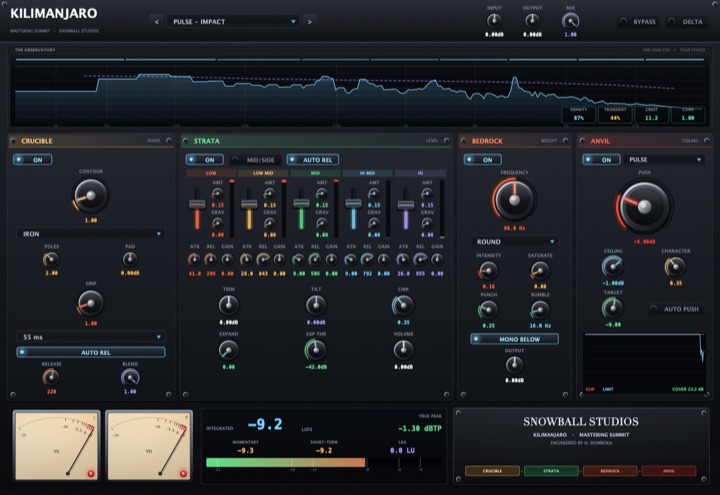This screenshot has height=495, width=720.
Task: Click the CONTOUR knob in Crucible
Action: tap(90, 196)
